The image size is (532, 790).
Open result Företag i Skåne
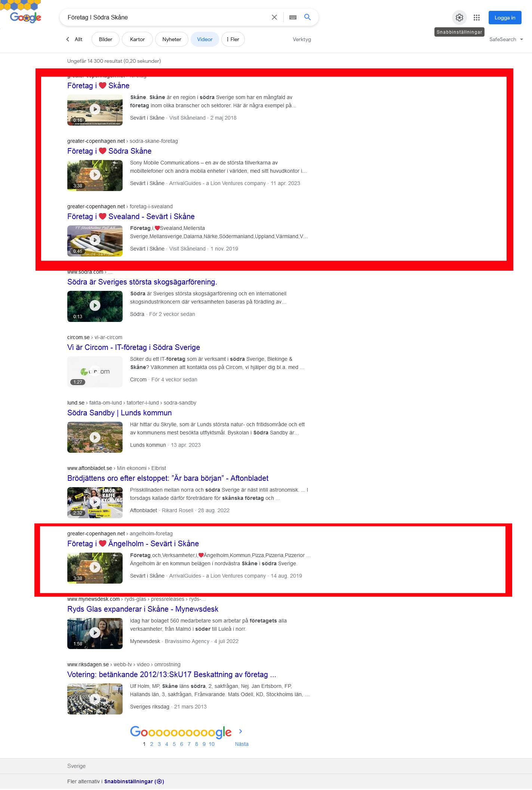click(98, 86)
